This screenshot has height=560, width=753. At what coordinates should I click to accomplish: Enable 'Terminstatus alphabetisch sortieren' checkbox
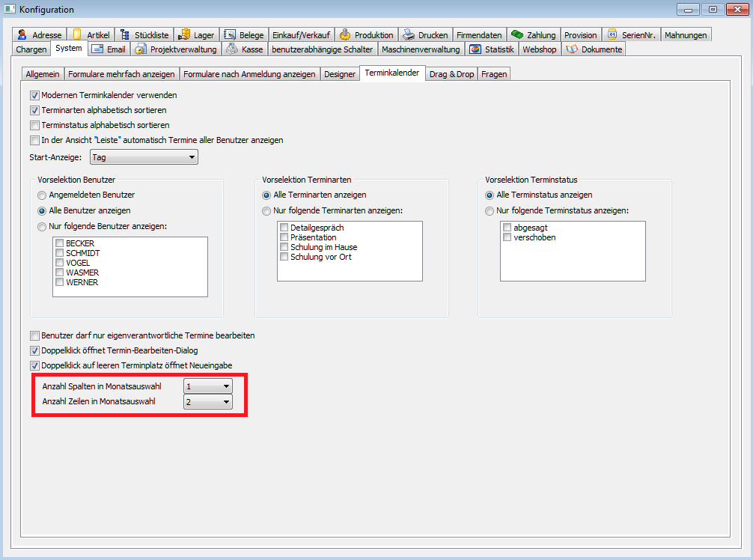point(34,125)
